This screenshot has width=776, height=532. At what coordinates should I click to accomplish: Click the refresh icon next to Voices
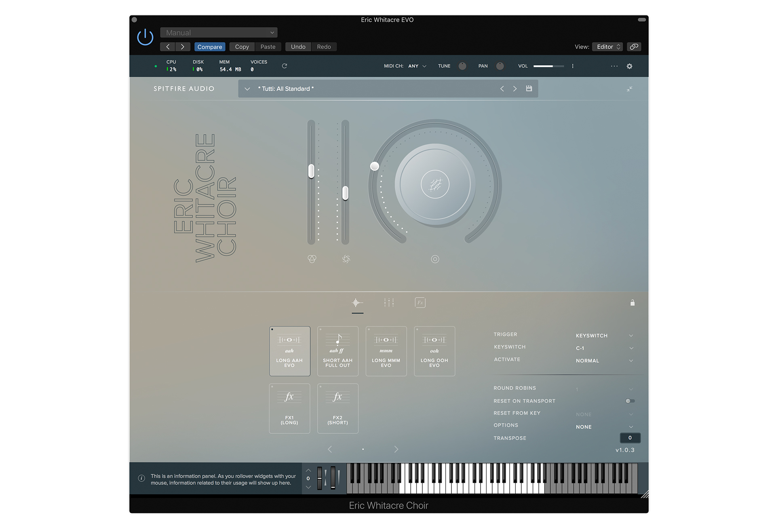(285, 66)
